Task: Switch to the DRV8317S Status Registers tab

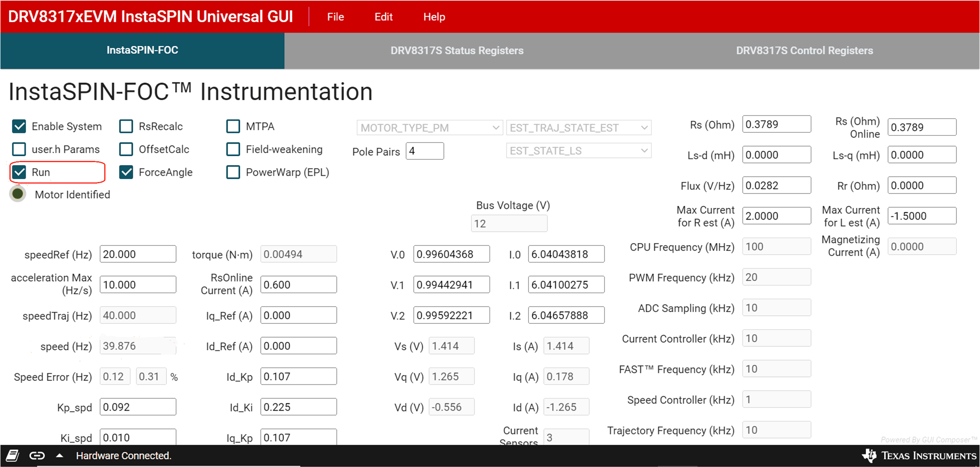Action: tap(457, 50)
